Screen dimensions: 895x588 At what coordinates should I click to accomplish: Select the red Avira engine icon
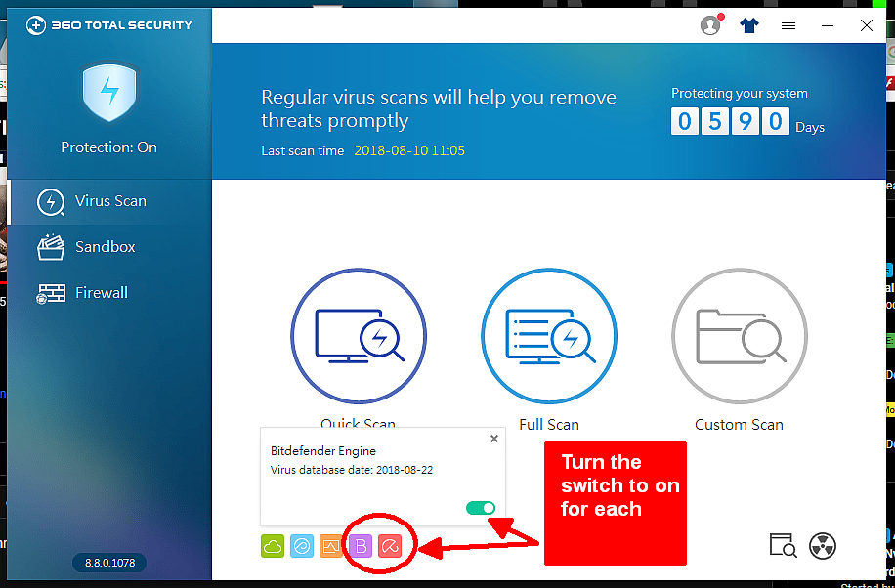click(x=390, y=546)
